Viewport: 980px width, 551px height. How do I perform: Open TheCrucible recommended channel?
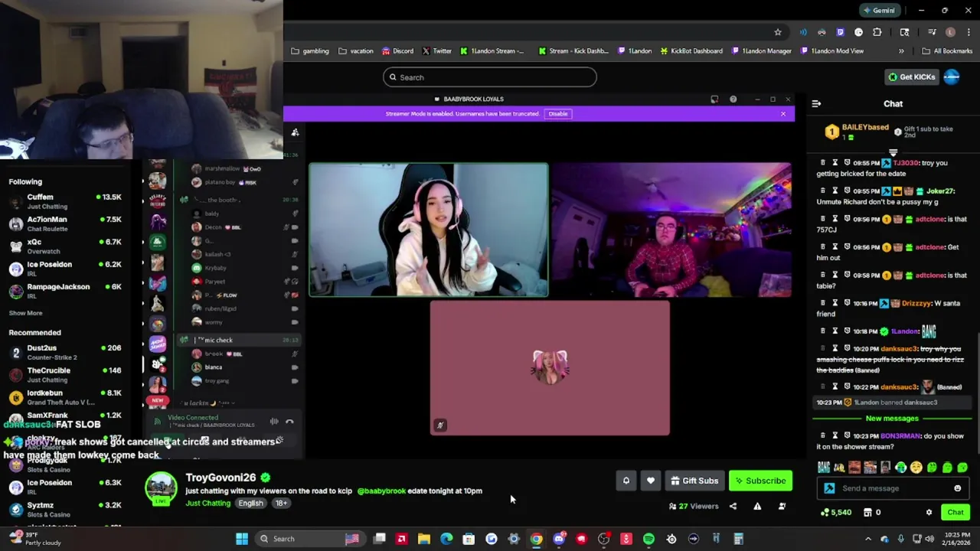point(65,375)
